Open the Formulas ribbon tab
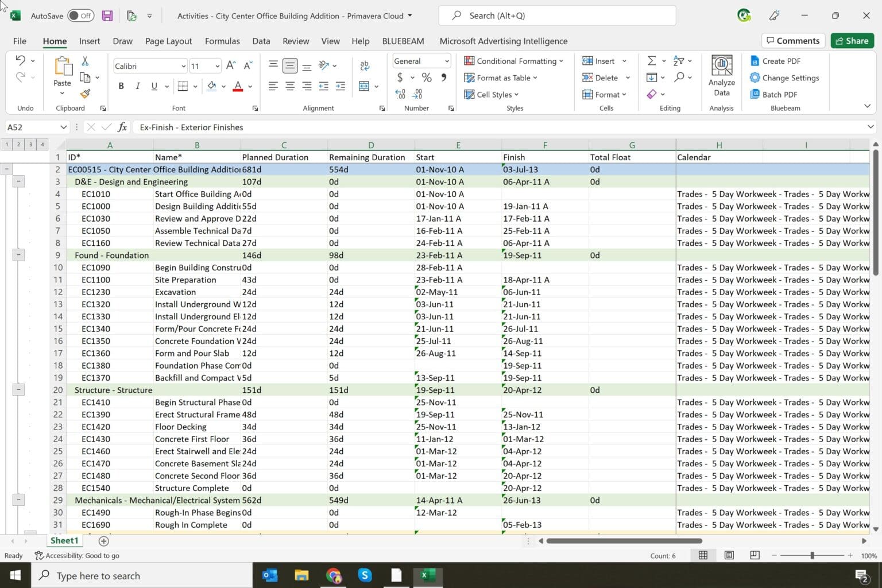This screenshot has height=588, width=882. tap(222, 41)
